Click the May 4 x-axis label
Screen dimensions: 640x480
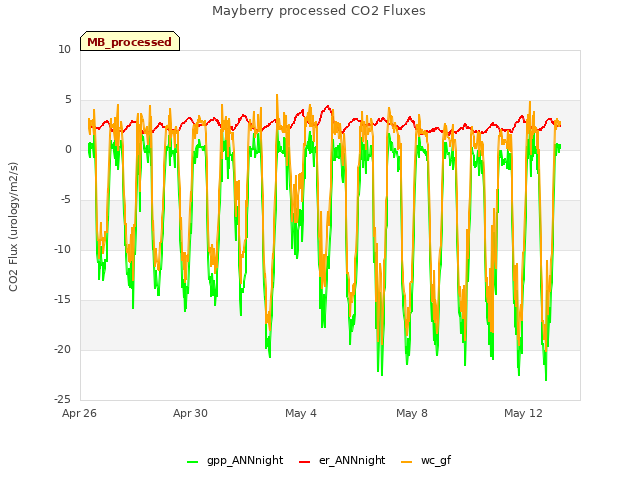301,413
